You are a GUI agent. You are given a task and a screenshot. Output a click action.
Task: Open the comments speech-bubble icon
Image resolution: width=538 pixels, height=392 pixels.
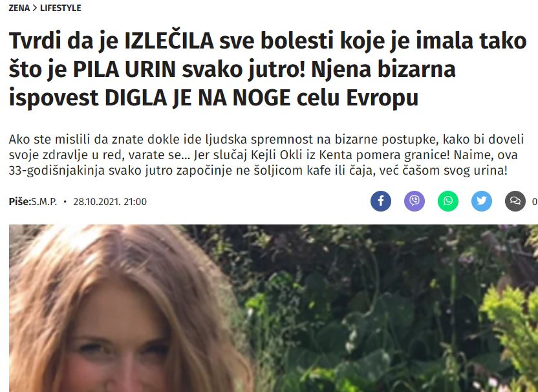[x=515, y=201]
